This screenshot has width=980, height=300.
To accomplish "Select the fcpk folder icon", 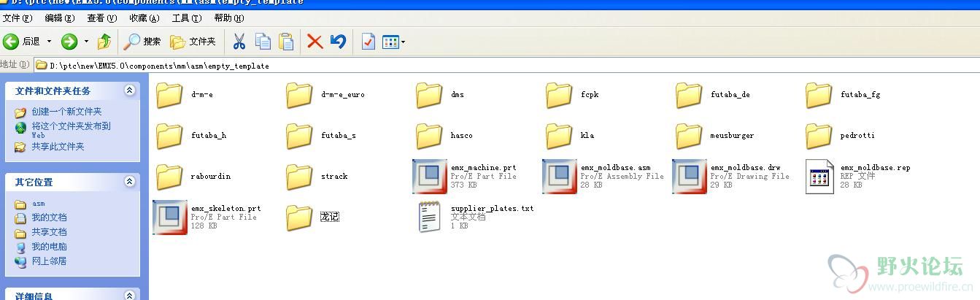I will (x=559, y=95).
